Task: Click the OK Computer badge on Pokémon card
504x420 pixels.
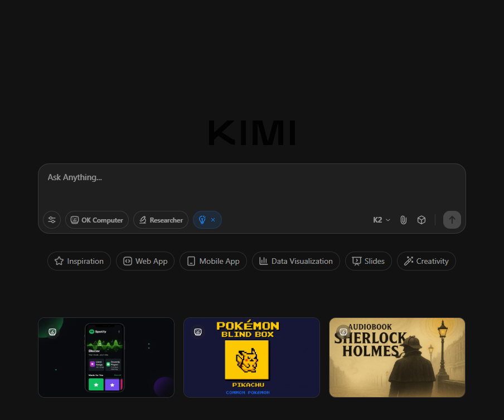Action: pos(198,332)
